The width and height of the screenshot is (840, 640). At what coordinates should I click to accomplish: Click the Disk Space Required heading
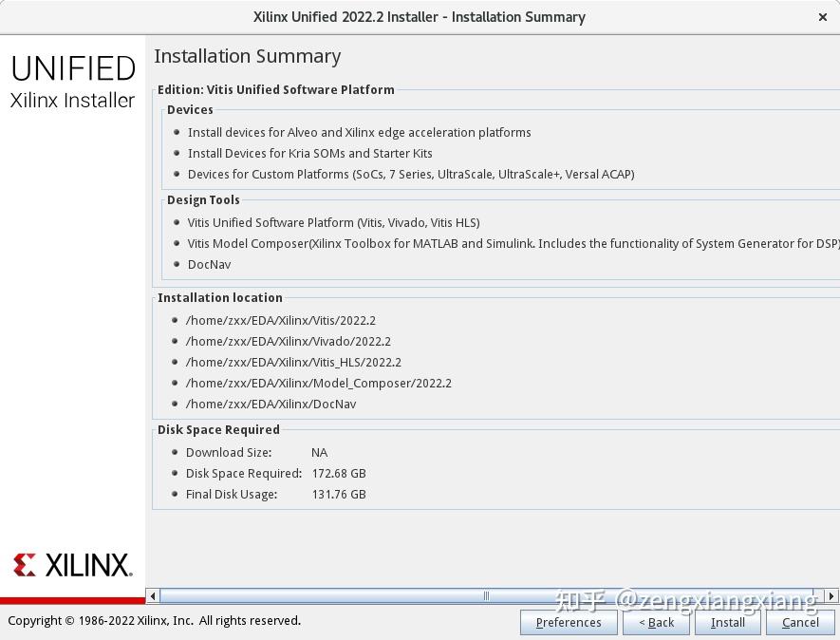pos(218,430)
